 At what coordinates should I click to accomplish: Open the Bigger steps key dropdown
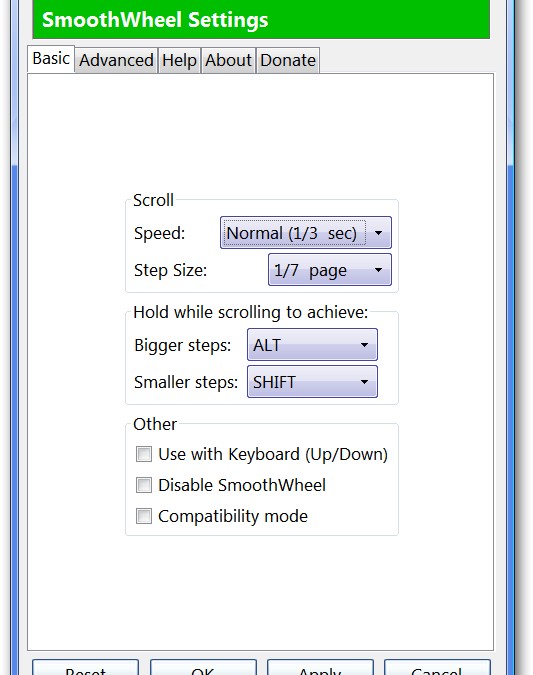(312, 345)
